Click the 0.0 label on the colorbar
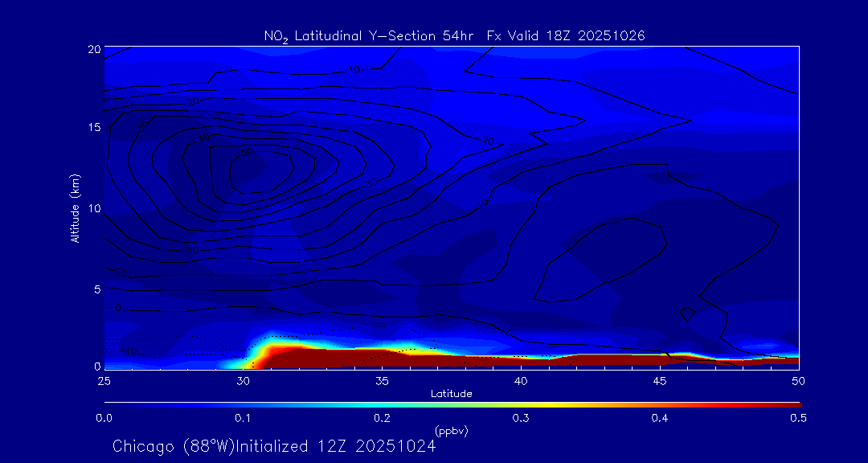Image resolution: width=868 pixels, height=463 pixels. [104, 418]
